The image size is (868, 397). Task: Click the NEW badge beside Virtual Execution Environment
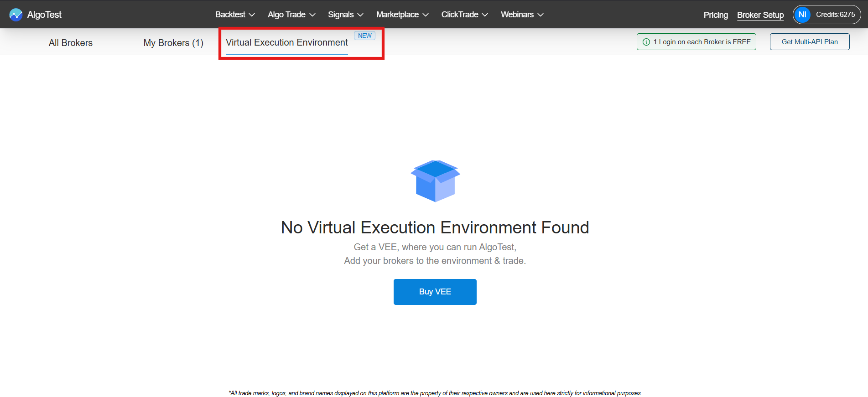pos(364,36)
